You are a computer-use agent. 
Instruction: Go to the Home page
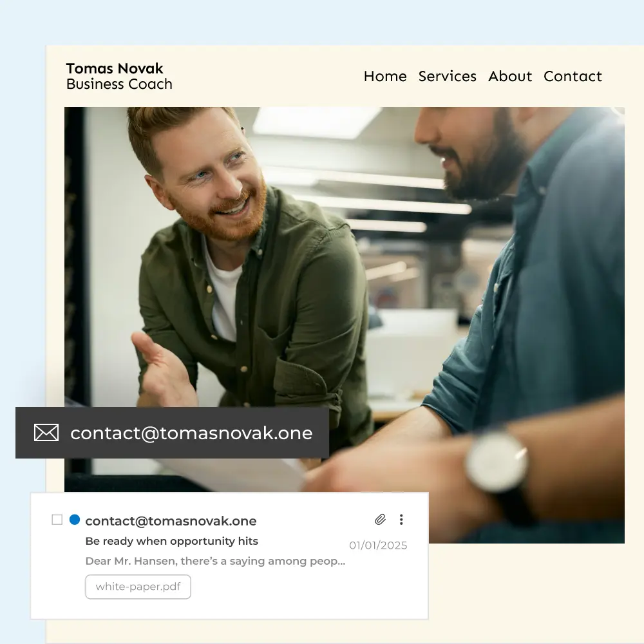(385, 76)
